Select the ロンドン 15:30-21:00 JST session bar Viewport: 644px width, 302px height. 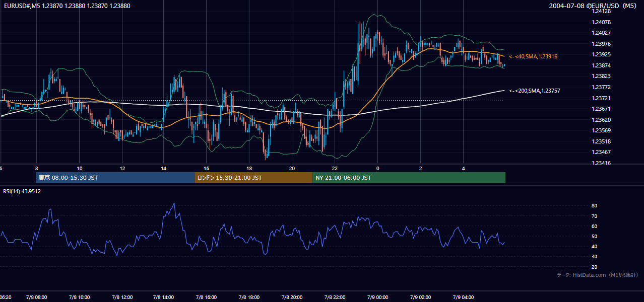(x=253, y=178)
